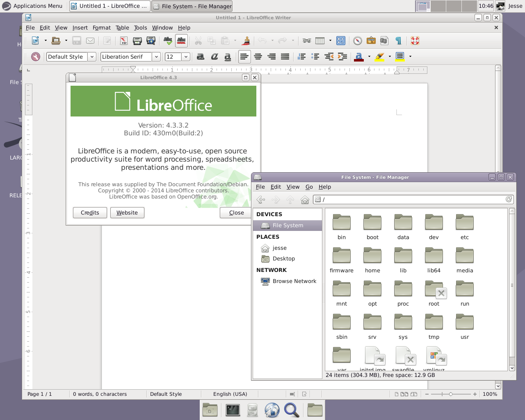Click the Print icon in Writer toolbar
The height and width of the screenshot is (420, 525).
tap(137, 41)
